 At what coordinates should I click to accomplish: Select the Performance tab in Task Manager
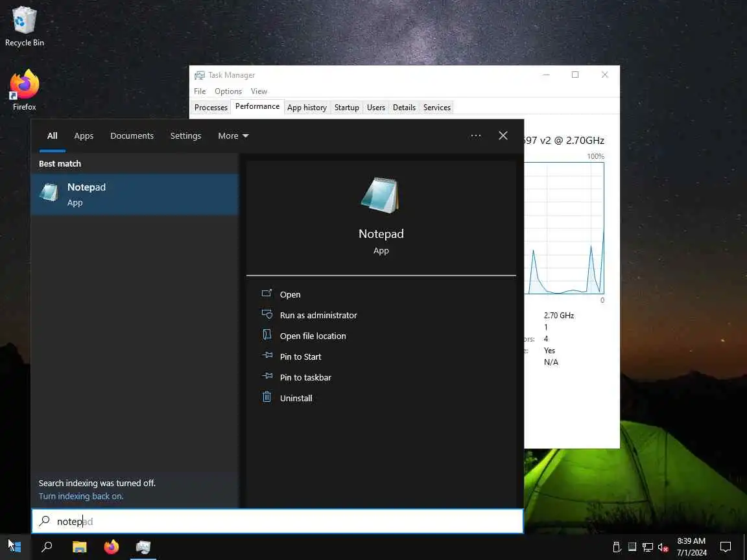click(257, 106)
